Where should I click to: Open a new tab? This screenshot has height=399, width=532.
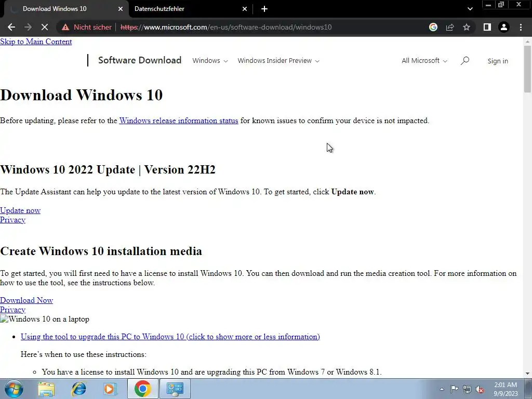[x=264, y=9]
